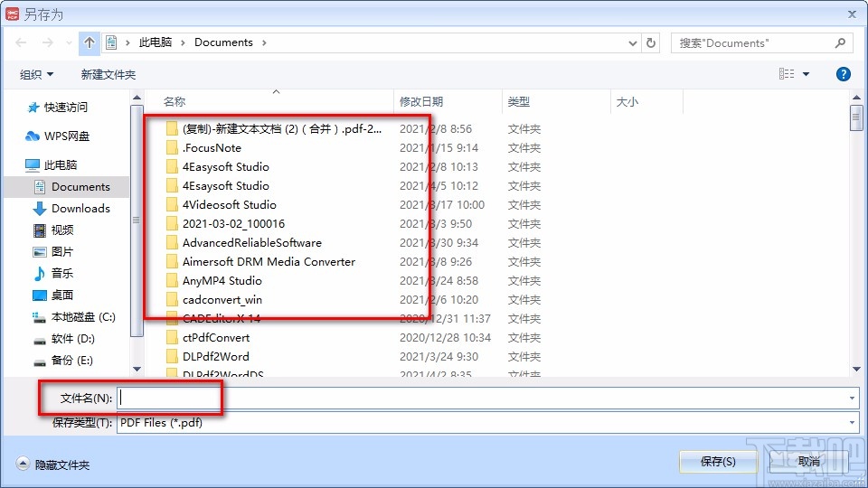Collapse folders with 隐藏文件夹
868x488 pixels.
52,465
